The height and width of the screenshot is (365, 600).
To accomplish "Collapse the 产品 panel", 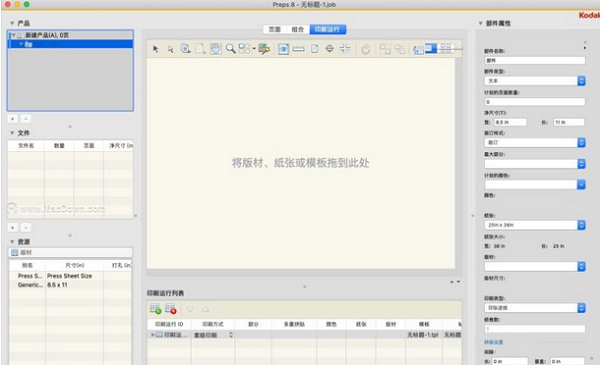I will coord(12,23).
